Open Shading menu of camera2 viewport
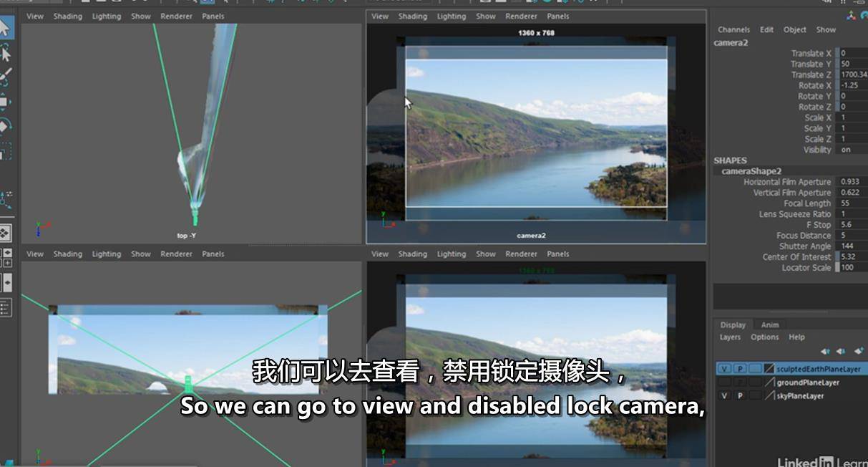 [413, 16]
